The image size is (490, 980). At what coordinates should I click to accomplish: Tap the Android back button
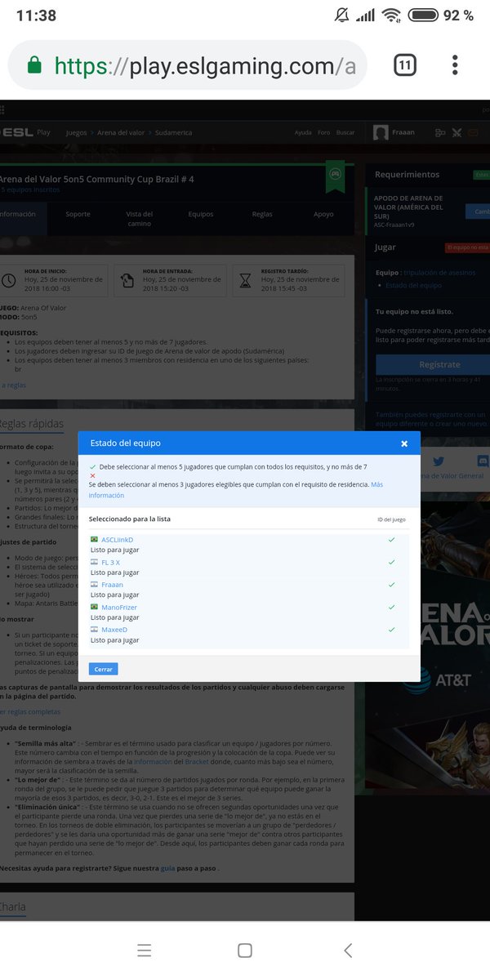[x=348, y=951]
